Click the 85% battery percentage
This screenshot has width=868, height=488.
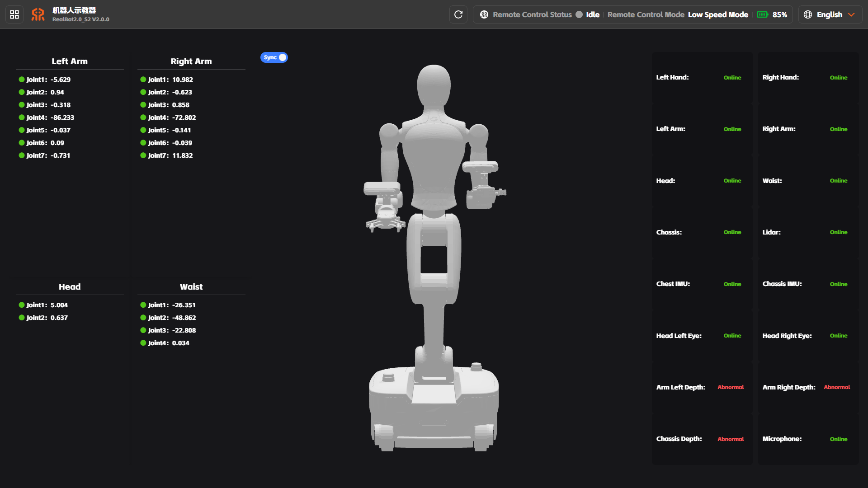(x=780, y=14)
